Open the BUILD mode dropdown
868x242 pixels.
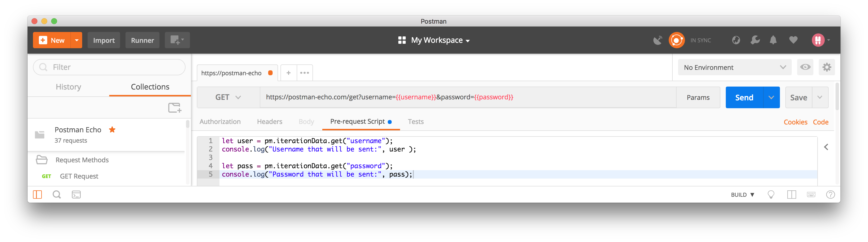click(743, 195)
